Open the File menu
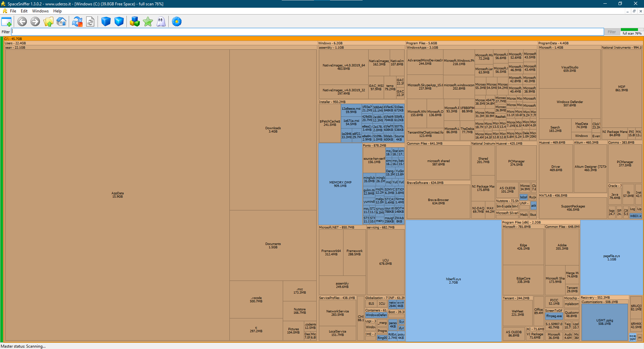Image resolution: width=644 pixels, height=349 pixels. click(13, 11)
